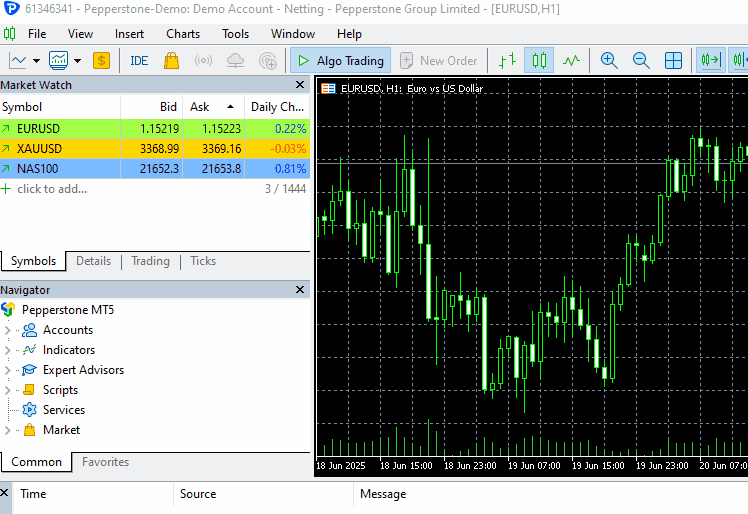Viewport: 748px width, 514px height.
Task: Switch to the Favorites navigator tab
Action: 105,462
